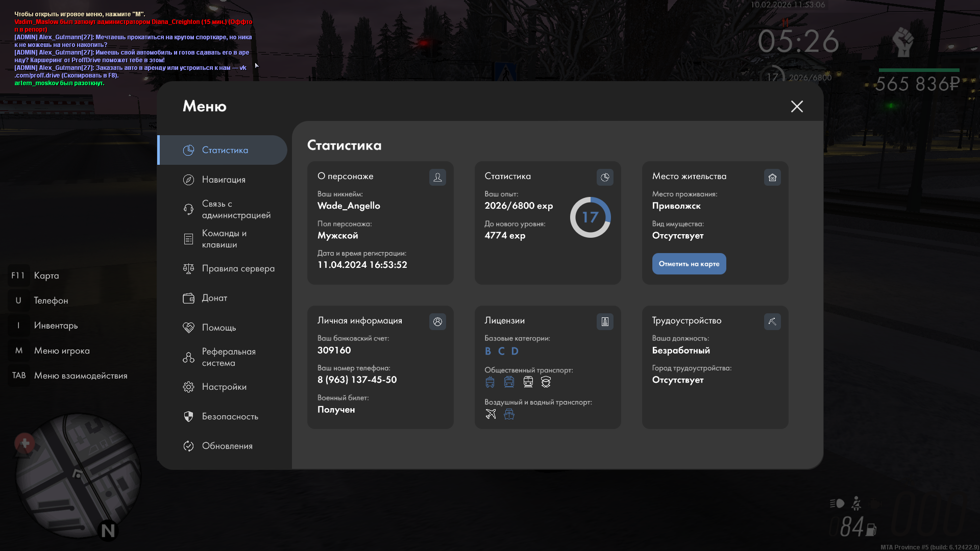Click the level 17 progress ring
This screenshot has height=551, width=980.
click(x=590, y=217)
